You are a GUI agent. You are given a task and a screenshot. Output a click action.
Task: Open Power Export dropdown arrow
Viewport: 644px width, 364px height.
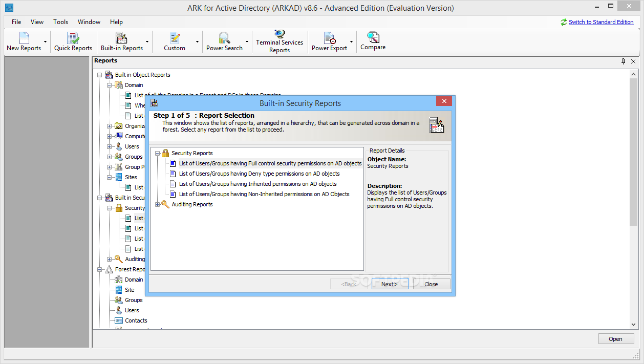point(352,42)
